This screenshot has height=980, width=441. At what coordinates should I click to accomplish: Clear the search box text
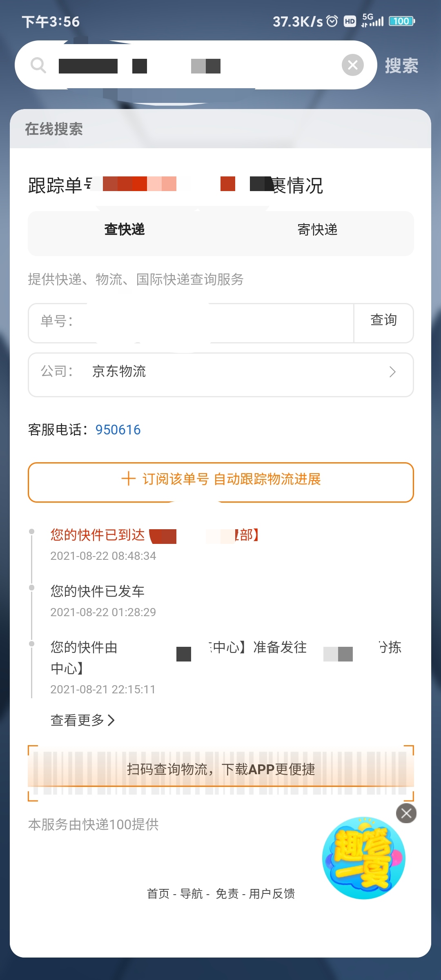click(353, 65)
